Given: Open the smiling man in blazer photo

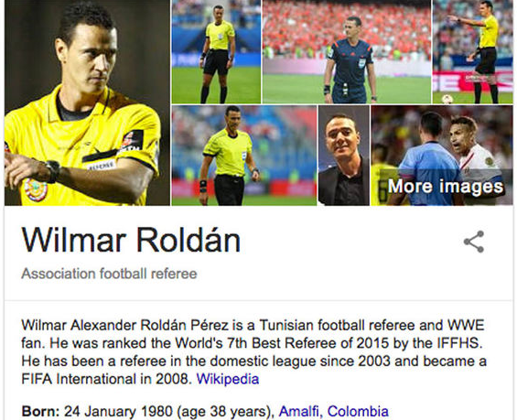Looking at the screenshot, I should (343, 156).
